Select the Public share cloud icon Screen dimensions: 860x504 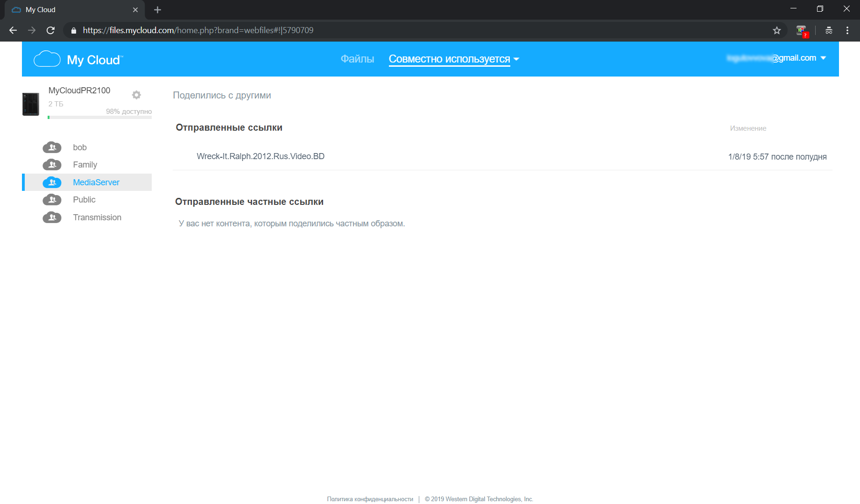(52, 200)
